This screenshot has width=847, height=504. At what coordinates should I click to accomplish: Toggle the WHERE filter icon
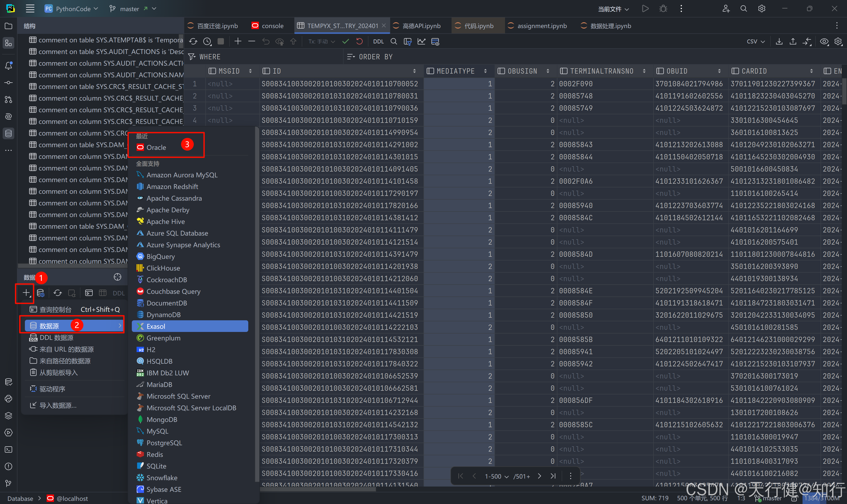[x=192, y=57]
